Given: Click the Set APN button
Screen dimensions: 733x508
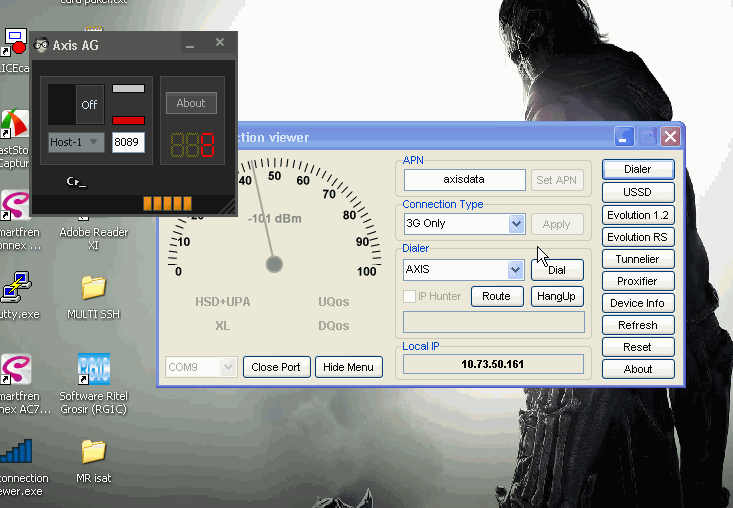Looking at the screenshot, I should pos(557,180).
